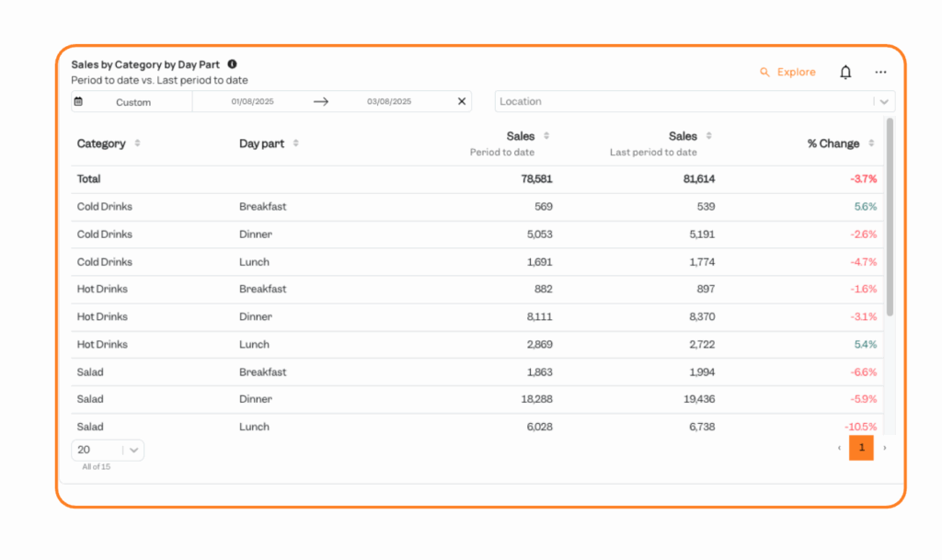This screenshot has height=560, width=942.
Task: Sort by Day part column arrows
Action: [x=295, y=143]
